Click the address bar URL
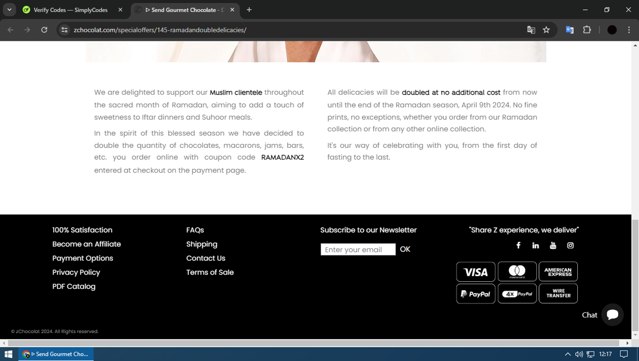Image resolution: width=639 pixels, height=361 pixels. click(x=160, y=30)
